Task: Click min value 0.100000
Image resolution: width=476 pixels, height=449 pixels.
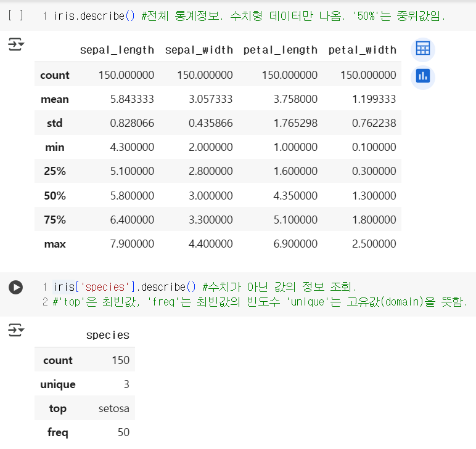Action: click(374, 147)
